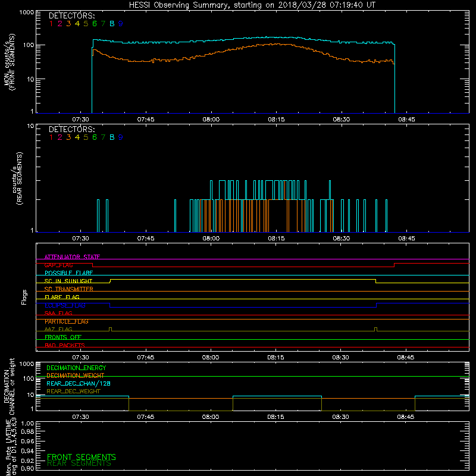
Task: Click red detector 1 in front segments legend
Action: coord(51,24)
